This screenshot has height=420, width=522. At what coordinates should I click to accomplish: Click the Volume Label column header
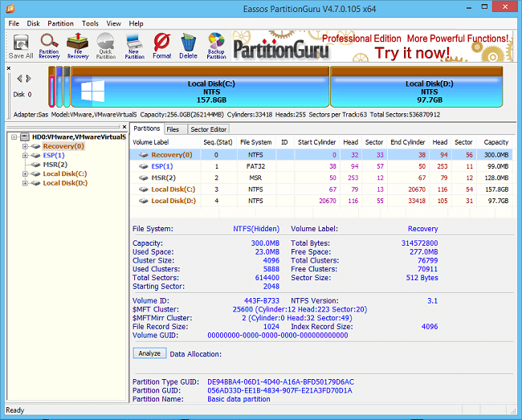point(165,142)
